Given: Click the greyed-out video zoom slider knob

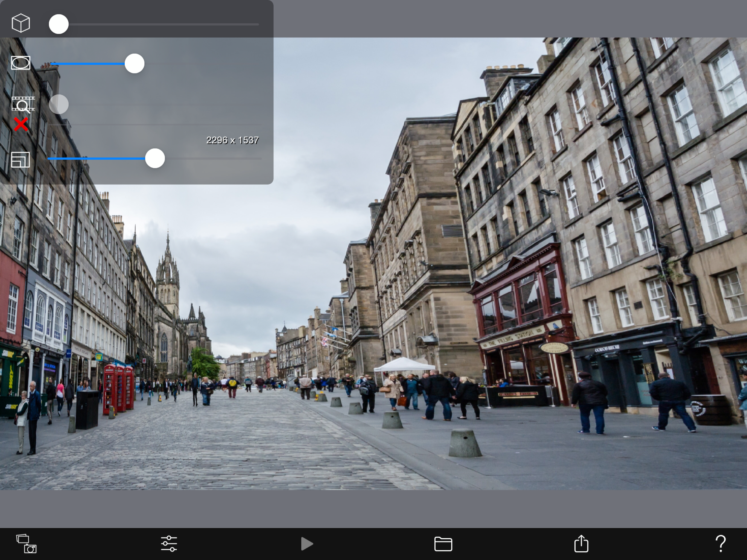Looking at the screenshot, I should coord(59,104).
